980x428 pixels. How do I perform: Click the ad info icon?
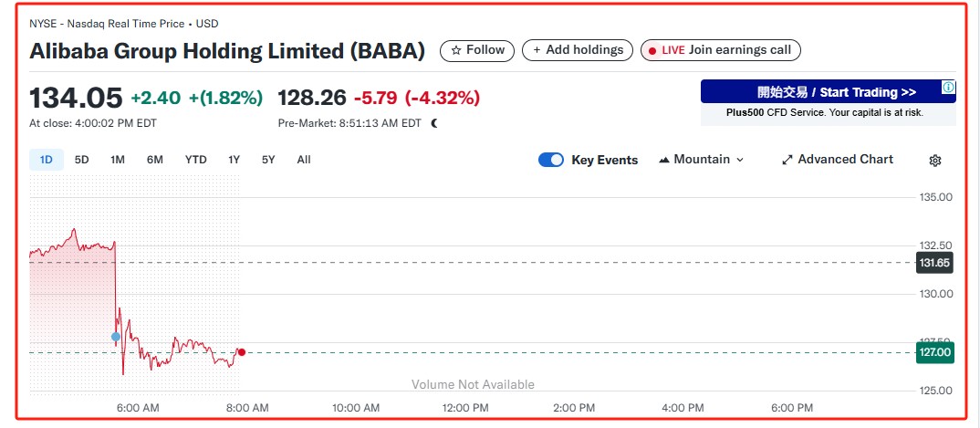coord(949,89)
